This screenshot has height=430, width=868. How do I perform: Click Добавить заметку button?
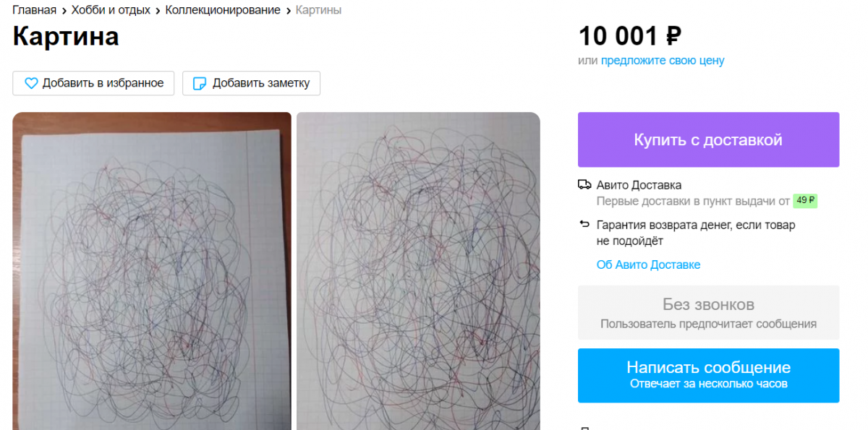(x=251, y=83)
